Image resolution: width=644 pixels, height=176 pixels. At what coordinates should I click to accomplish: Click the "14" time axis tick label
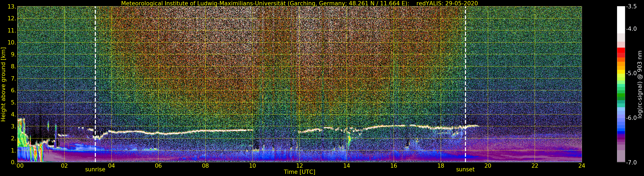[x=347, y=166]
